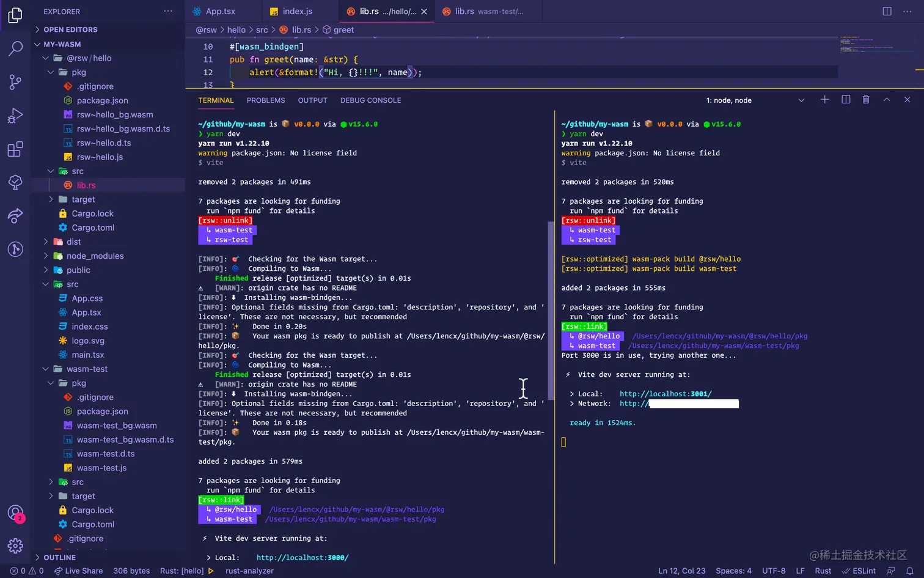Open terminal selector dropdown '1: node, node'
This screenshot has width=924, height=578.
[755, 100]
